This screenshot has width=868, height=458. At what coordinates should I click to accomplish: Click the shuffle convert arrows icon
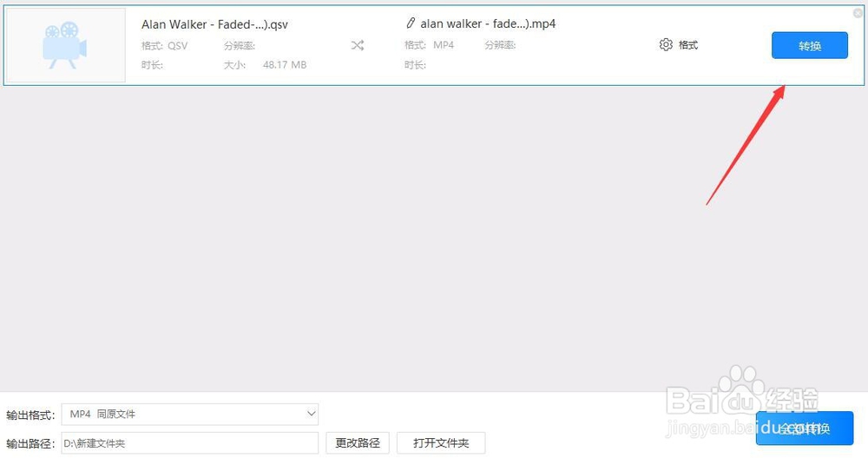pos(358,45)
